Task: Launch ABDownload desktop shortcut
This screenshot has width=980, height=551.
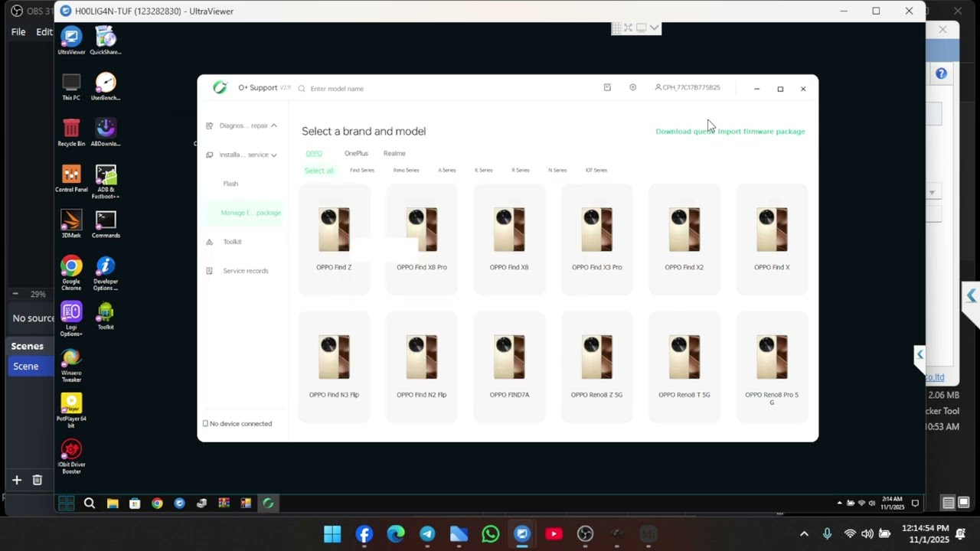Action: pyautogui.click(x=106, y=132)
